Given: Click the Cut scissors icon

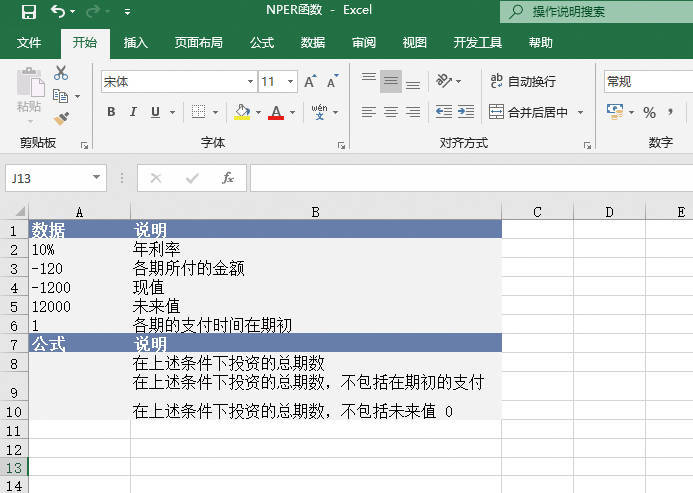Looking at the screenshot, I should 61,73.
